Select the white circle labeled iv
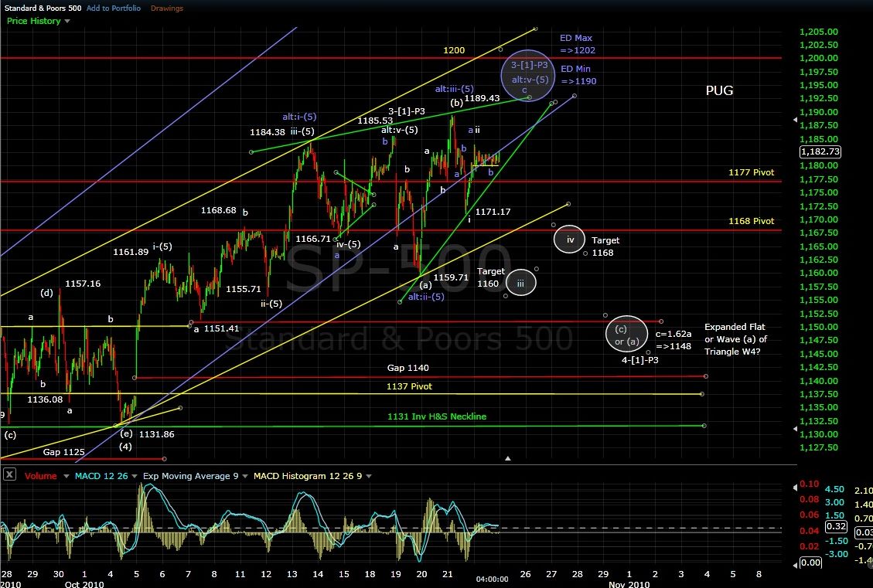Image resolution: width=873 pixels, height=588 pixels. 570,240
